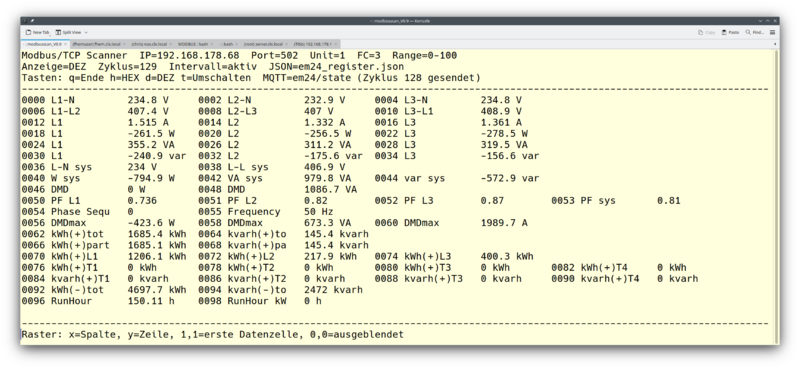Screen dimensions: 800x369
Task: Maximize the Konsole window
Action: point(768,21)
